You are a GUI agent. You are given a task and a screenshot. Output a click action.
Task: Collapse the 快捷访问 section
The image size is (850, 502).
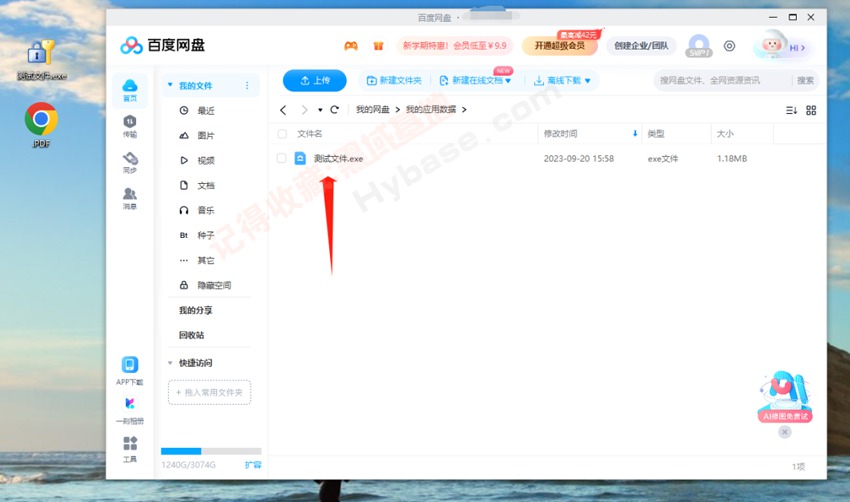170,363
